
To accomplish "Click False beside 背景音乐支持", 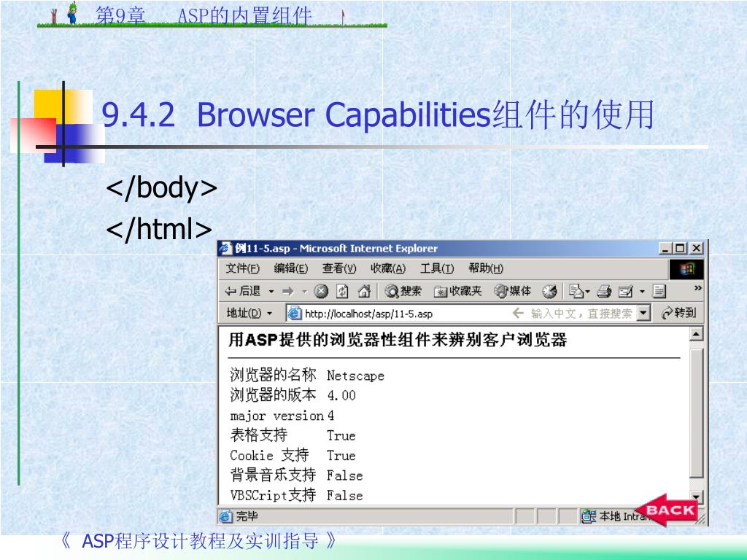I will tap(345, 475).
